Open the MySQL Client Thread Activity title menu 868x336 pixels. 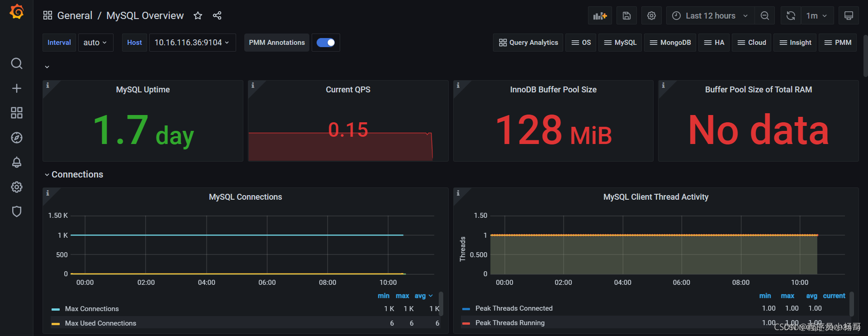click(x=656, y=197)
